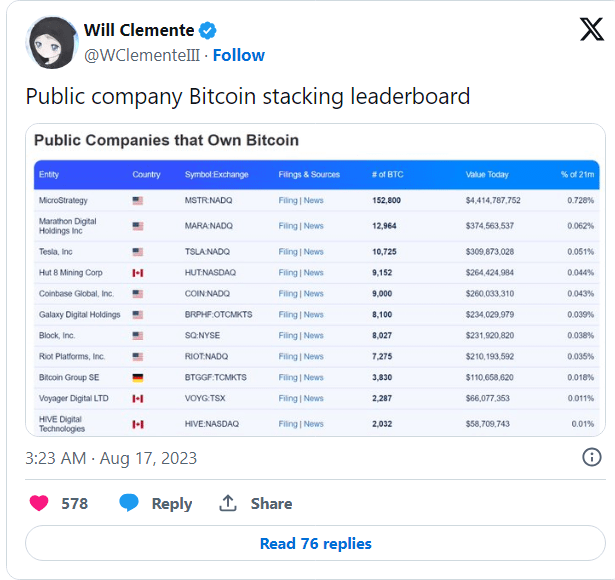
Task: Click the Reply label text
Action: [x=172, y=504]
